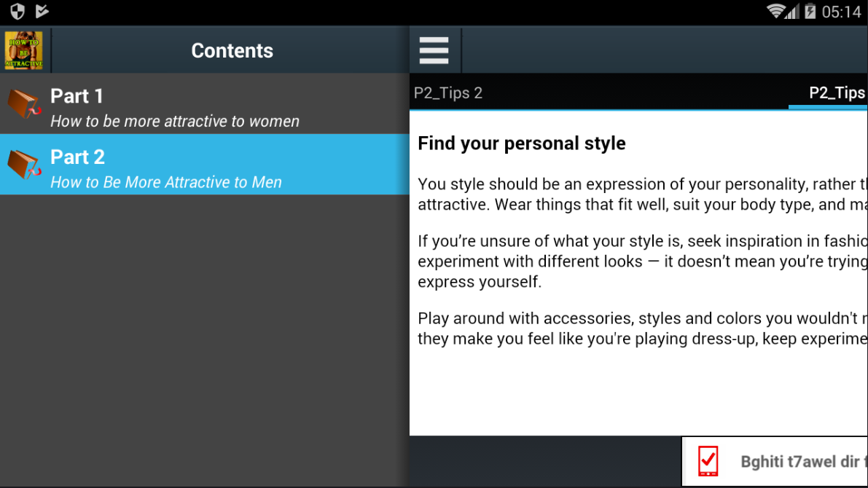Tap 'How to be more attractive to women' subtitle

coord(175,122)
